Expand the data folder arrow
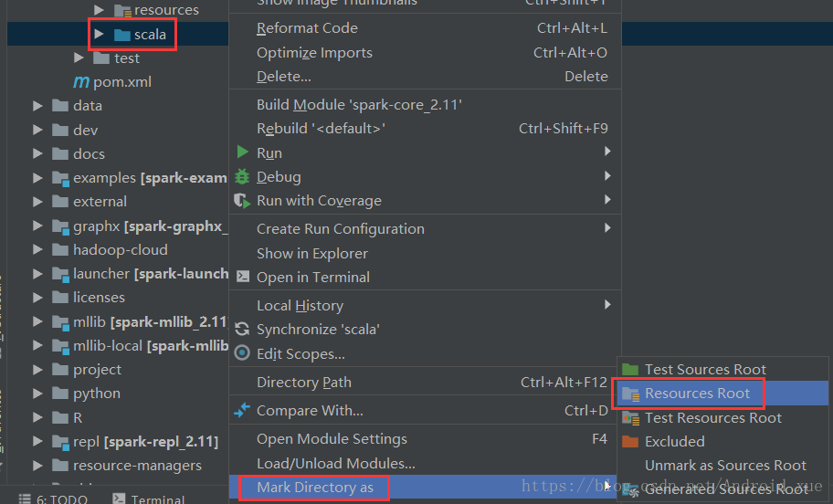 pyautogui.click(x=37, y=105)
